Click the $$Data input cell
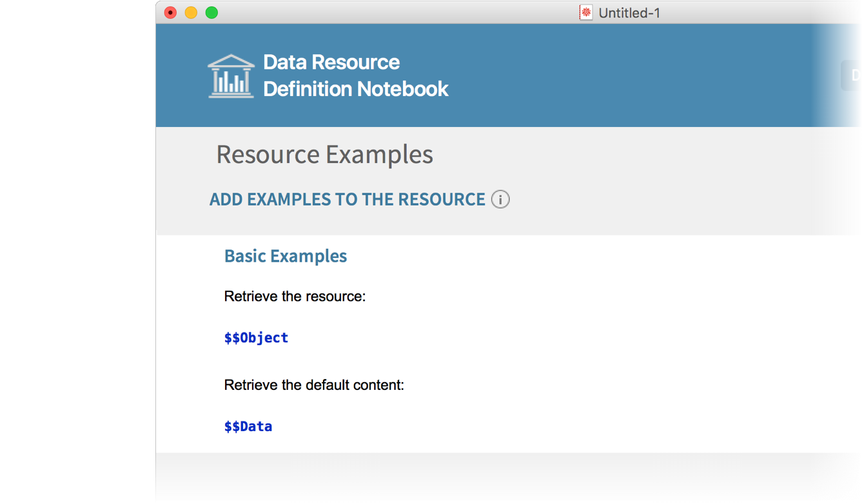Image resolution: width=864 pixels, height=504 pixels. point(248,427)
